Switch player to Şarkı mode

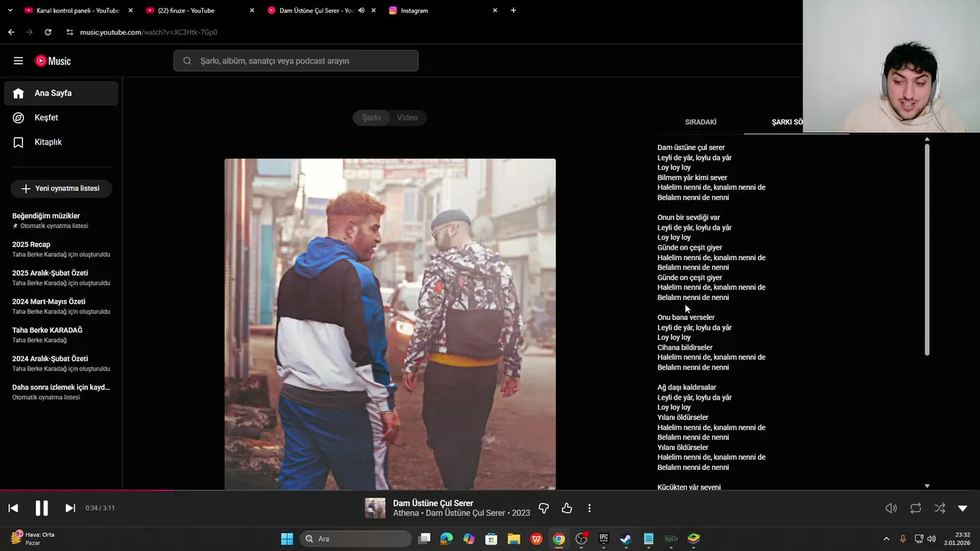[371, 117]
